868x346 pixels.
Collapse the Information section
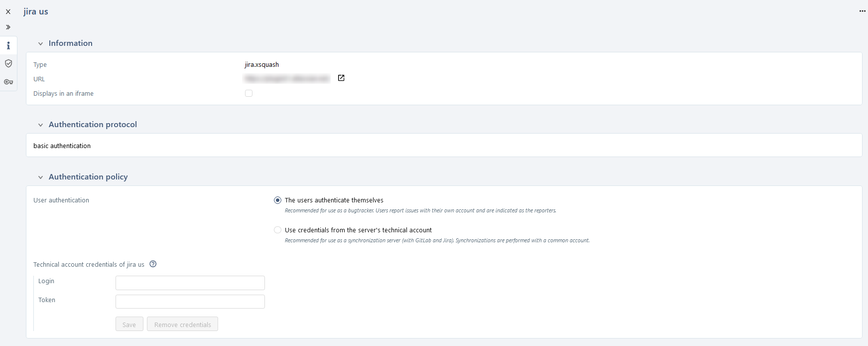pyautogui.click(x=41, y=43)
